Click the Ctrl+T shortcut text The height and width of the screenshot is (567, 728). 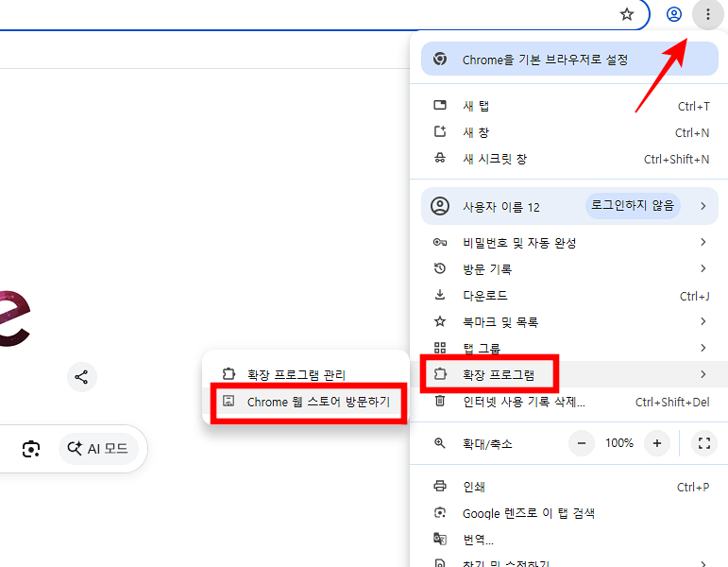click(693, 107)
